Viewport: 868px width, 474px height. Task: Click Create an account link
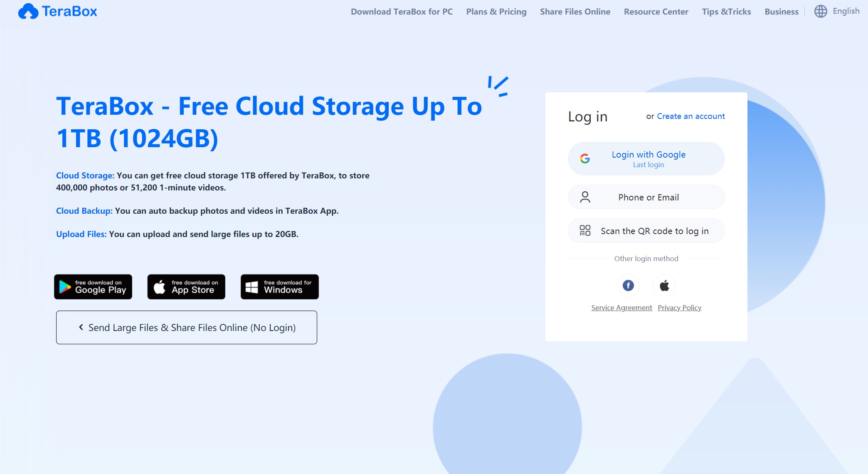coord(690,116)
